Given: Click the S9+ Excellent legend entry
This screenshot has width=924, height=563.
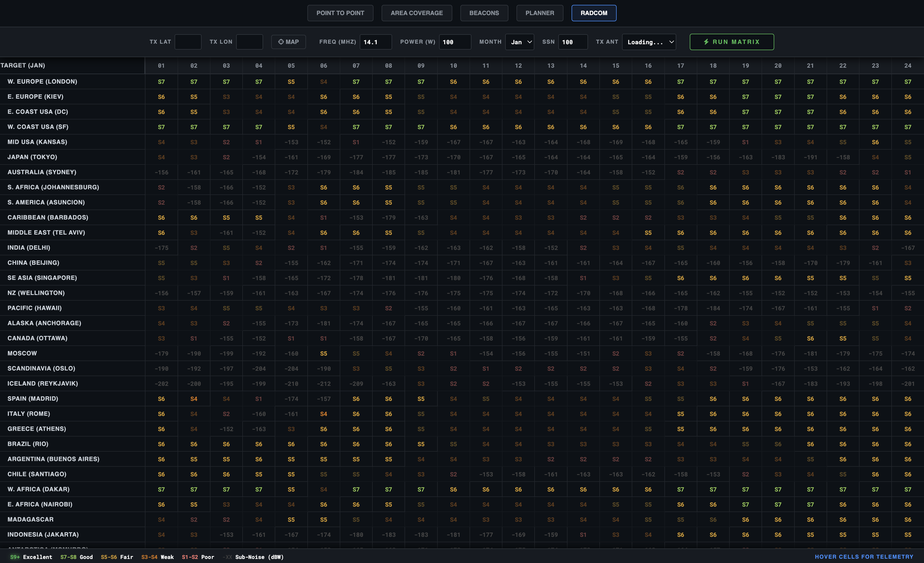Looking at the screenshot, I should (x=31, y=557).
